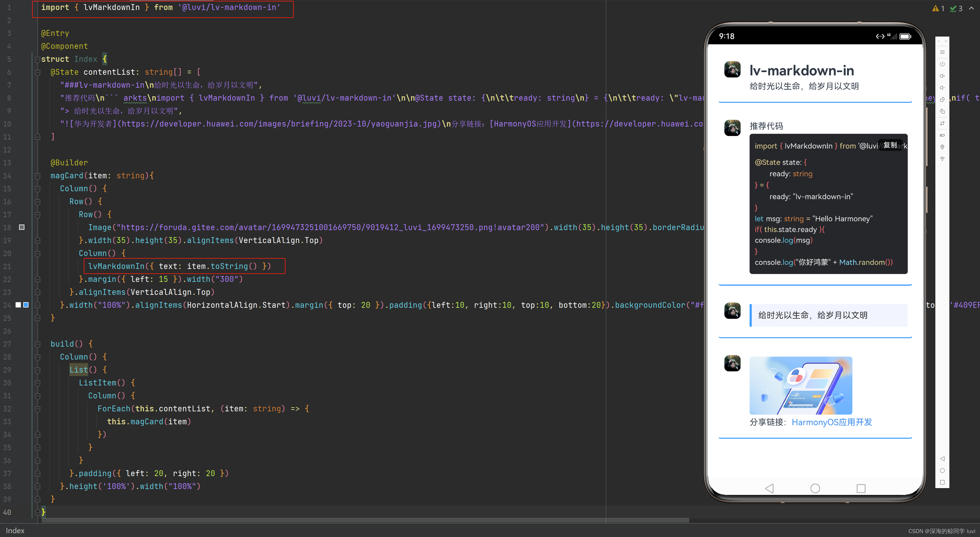Expand inspection widget chevron at top right
Viewport: 980px width, 537px height.
click(x=971, y=8)
